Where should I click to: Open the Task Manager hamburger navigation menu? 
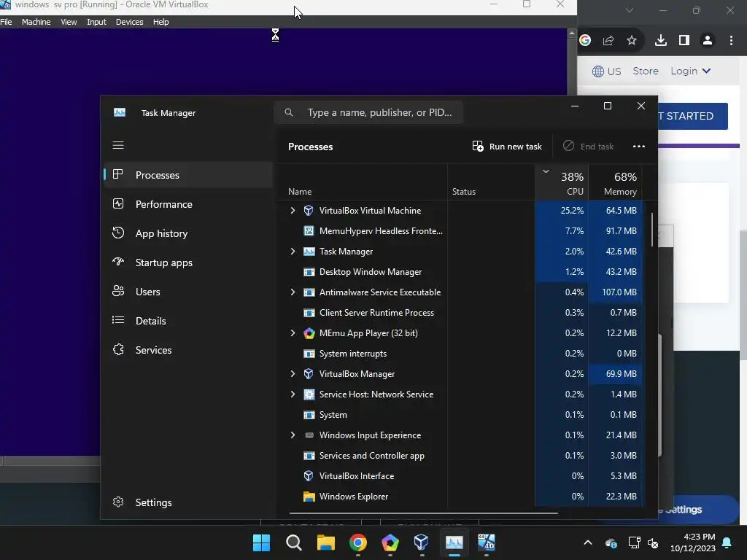pyautogui.click(x=118, y=145)
